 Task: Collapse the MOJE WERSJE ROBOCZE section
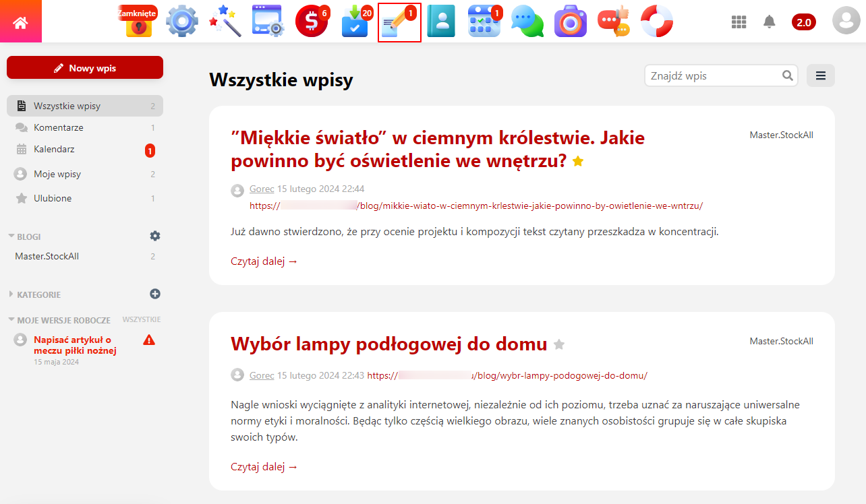pyautogui.click(x=59, y=319)
